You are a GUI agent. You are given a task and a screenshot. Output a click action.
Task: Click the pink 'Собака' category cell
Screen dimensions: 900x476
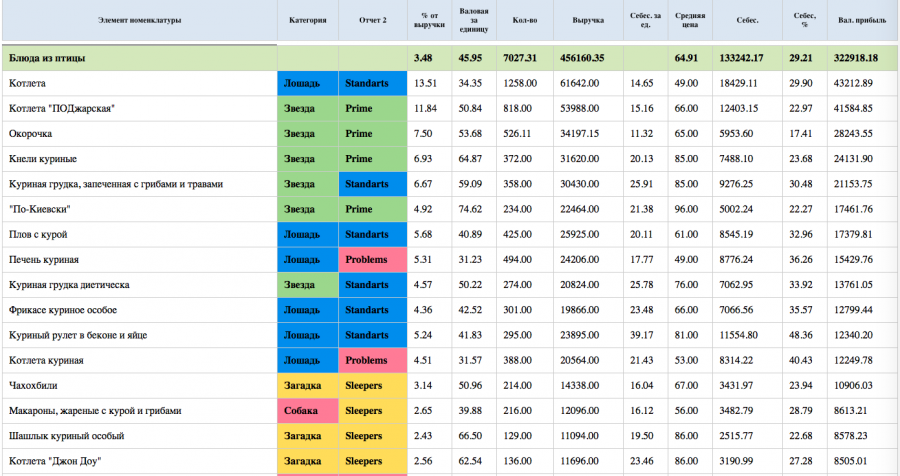[308, 411]
